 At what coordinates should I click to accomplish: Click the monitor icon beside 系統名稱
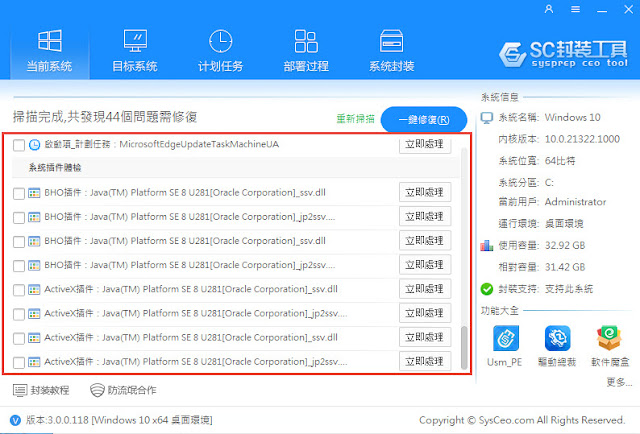[487, 118]
